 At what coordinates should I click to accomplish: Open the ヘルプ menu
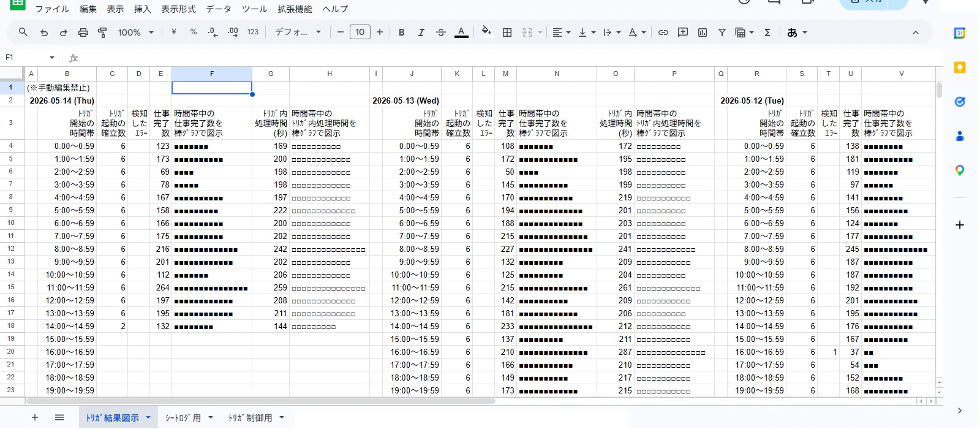click(x=335, y=9)
